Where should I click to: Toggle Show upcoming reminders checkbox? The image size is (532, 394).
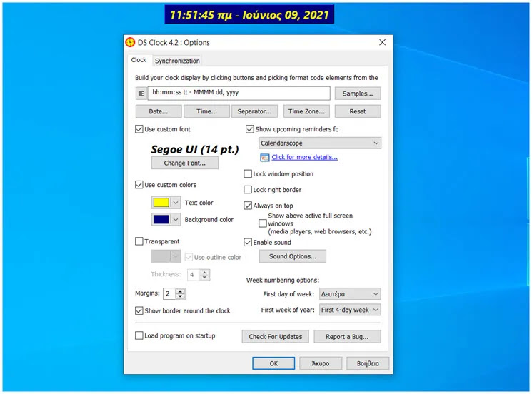[x=250, y=129]
